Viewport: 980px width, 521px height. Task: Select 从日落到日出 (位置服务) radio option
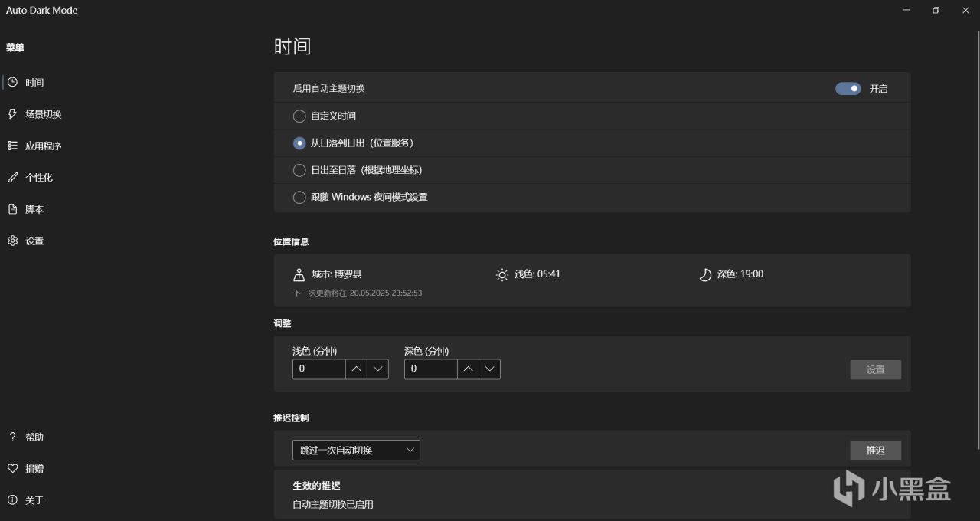[x=299, y=143]
